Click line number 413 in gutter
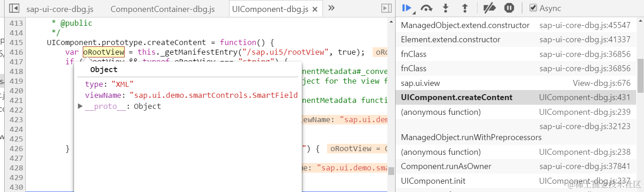The width and height of the screenshot is (644, 192). [x=16, y=23]
